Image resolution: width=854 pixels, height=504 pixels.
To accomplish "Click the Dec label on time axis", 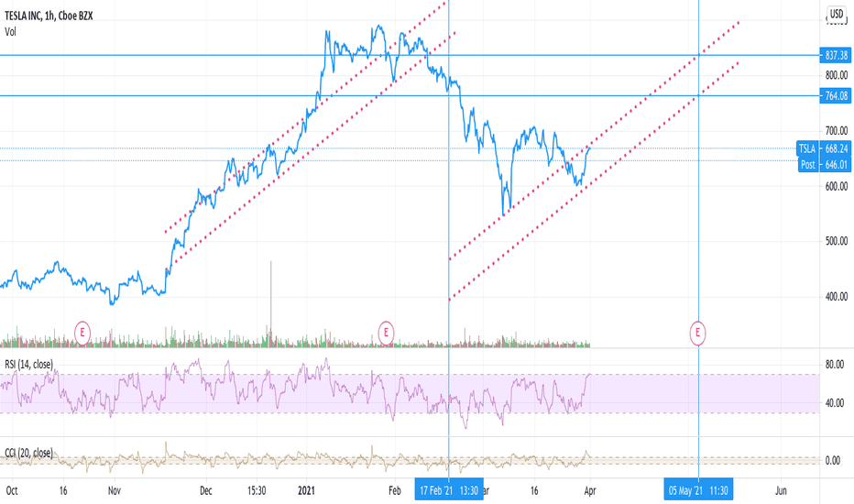I will pyautogui.click(x=206, y=490).
